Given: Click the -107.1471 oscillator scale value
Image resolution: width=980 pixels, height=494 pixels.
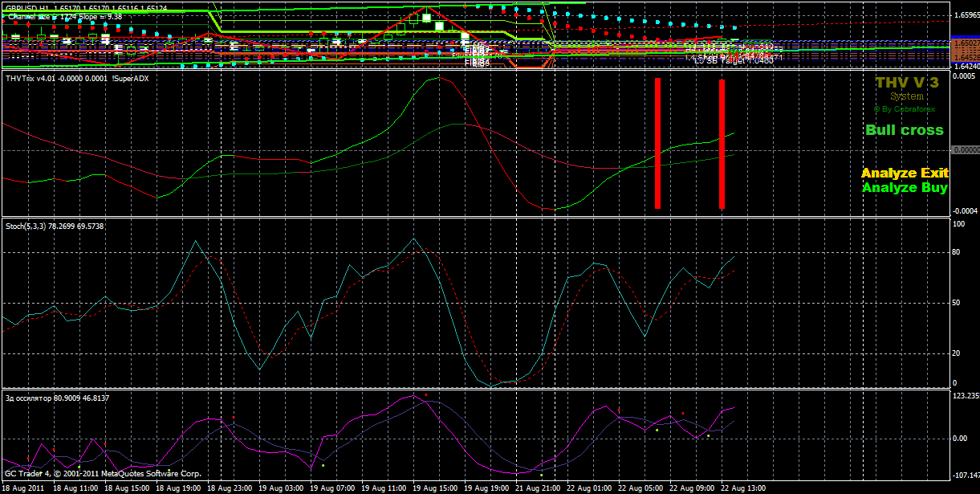Looking at the screenshot, I should [966, 476].
